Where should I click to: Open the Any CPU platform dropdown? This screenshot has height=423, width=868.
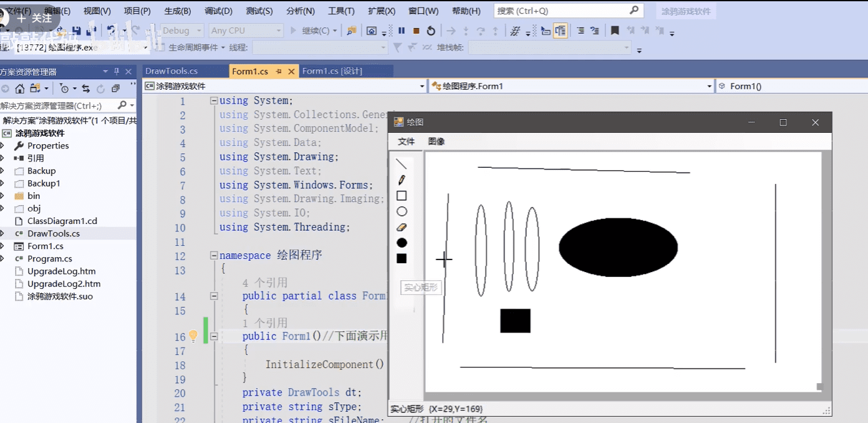tap(246, 31)
